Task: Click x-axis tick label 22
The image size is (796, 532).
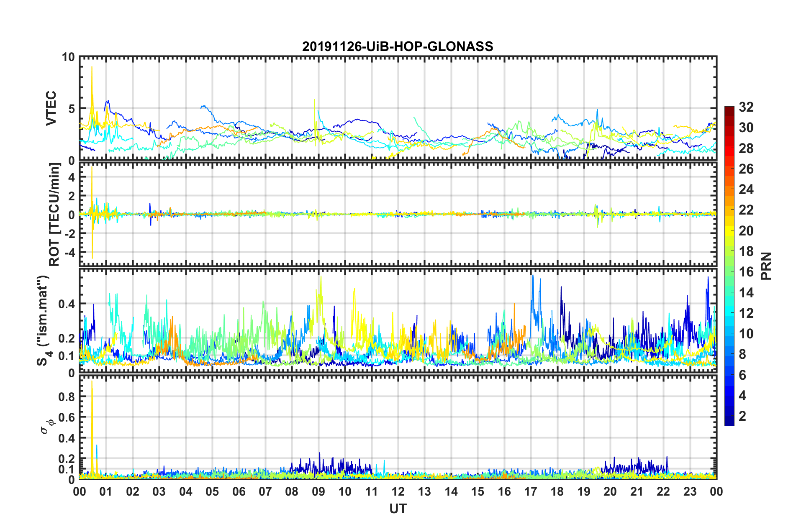Action: click(x=663, y=491)
